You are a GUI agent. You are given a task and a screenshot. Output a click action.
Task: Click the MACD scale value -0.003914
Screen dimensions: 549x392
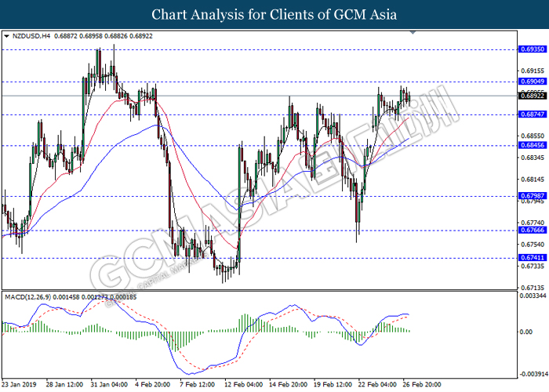tap(533, 374)
